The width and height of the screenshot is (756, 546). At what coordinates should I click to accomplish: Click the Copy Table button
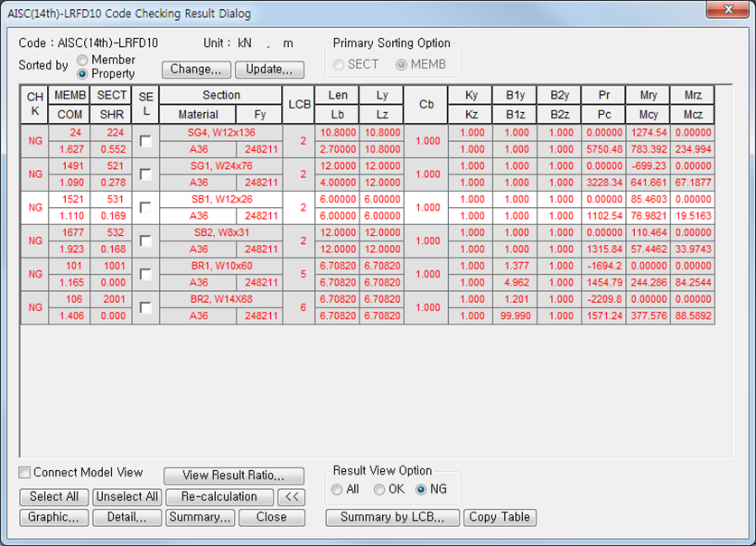(x=500, y=517)
